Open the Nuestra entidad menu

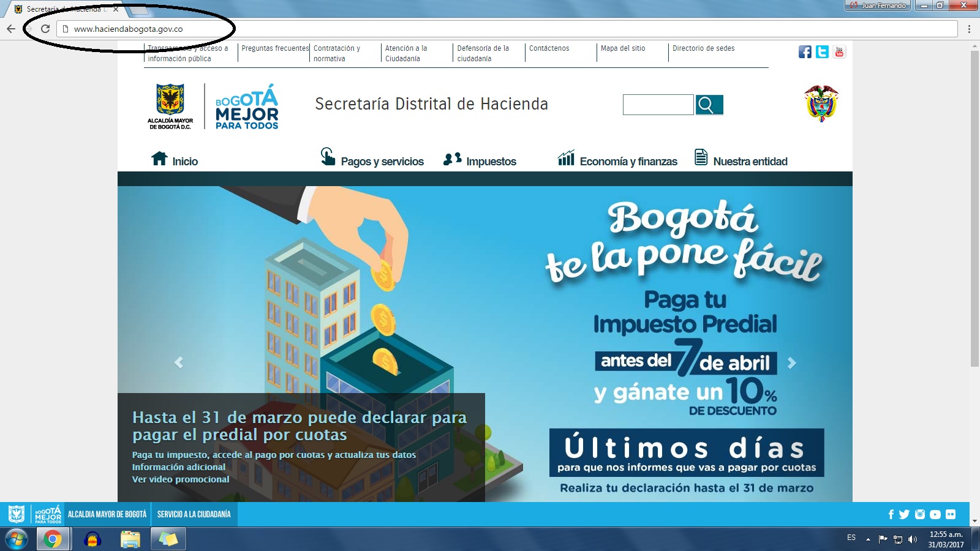tap(750, 162)
